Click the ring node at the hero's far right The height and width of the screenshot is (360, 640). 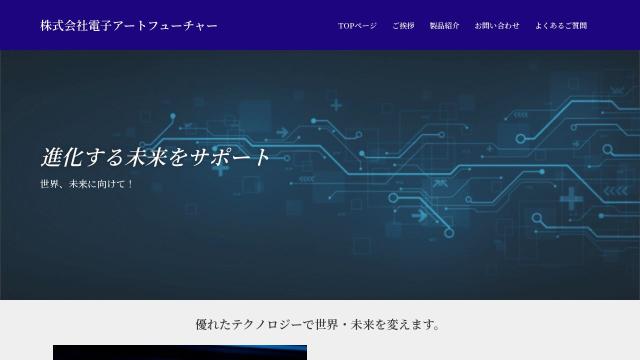point(607,149)
